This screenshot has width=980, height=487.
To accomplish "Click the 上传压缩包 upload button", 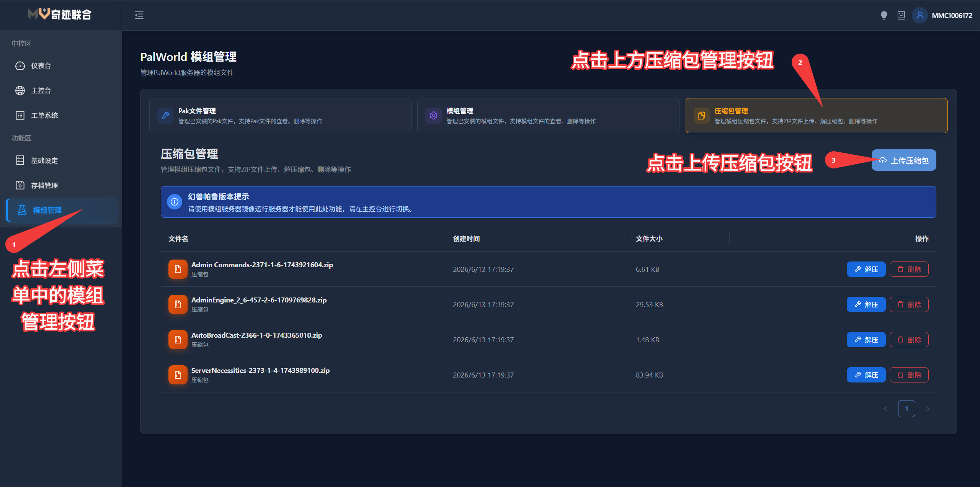I will [x=904, y=160].
